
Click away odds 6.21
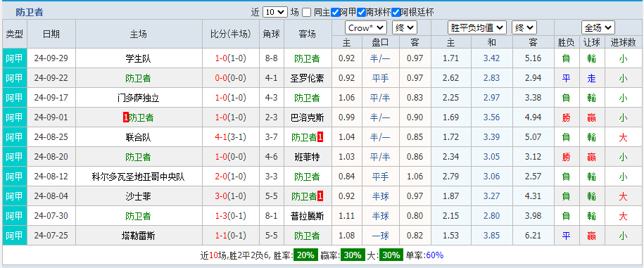click(x=533, y=236)
